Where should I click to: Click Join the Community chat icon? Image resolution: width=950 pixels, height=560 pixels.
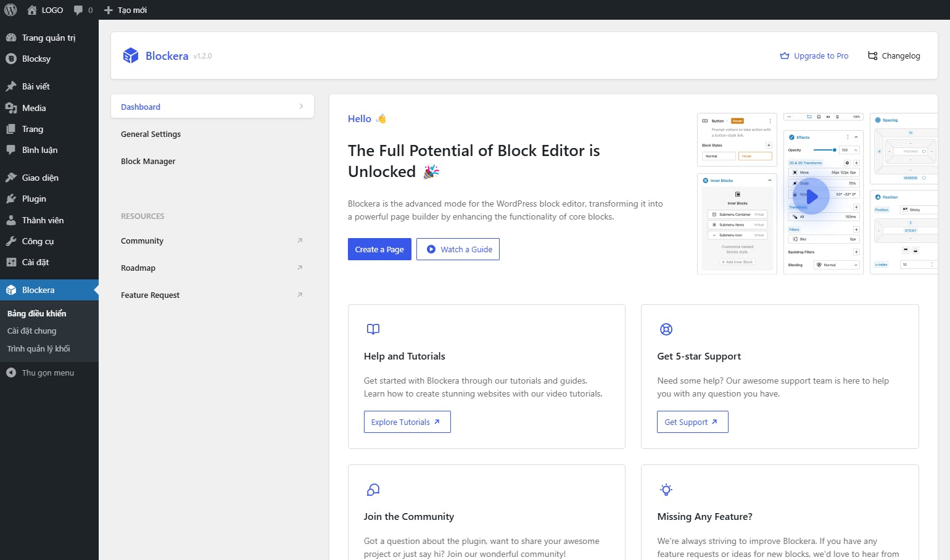pos(373,490)
